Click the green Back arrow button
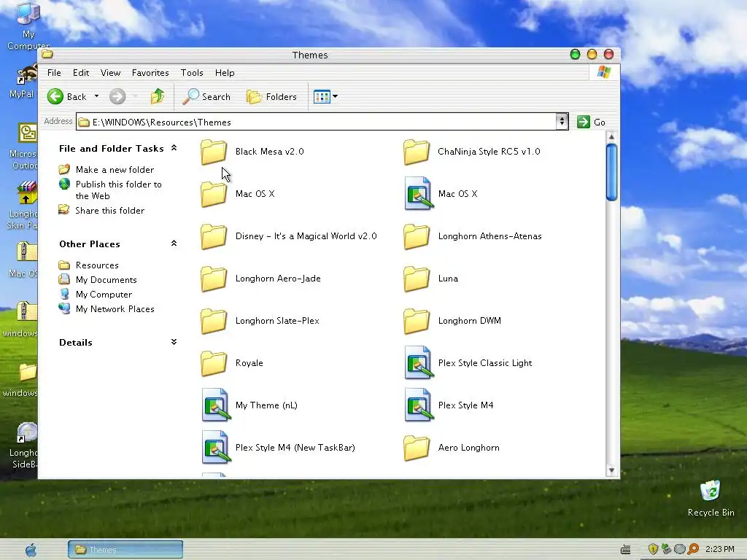The height and width of the screenshot is (560, 747). point(55,97)
